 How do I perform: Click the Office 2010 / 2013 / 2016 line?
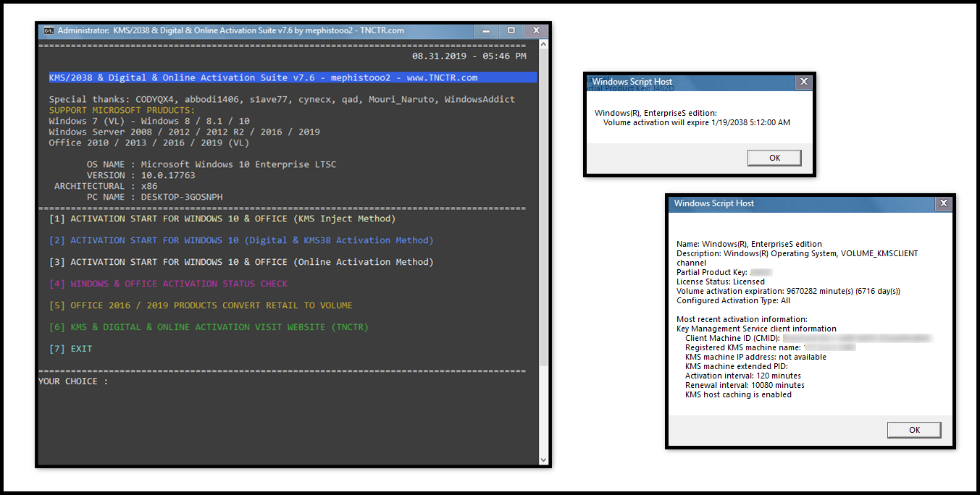[149, 143]
